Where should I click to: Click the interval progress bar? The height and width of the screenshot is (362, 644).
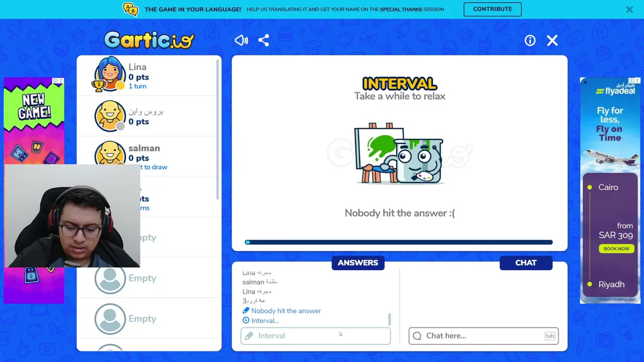[x=399, y=242]
